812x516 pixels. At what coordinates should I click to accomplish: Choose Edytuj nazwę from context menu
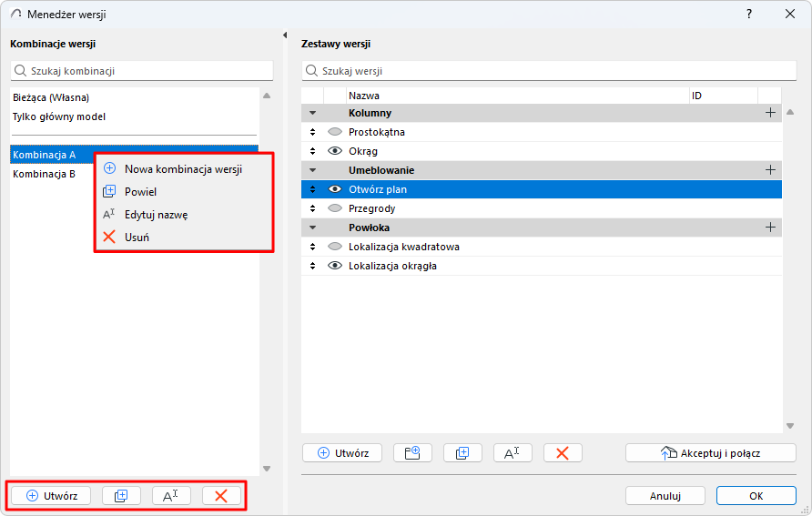coord(183,215)
